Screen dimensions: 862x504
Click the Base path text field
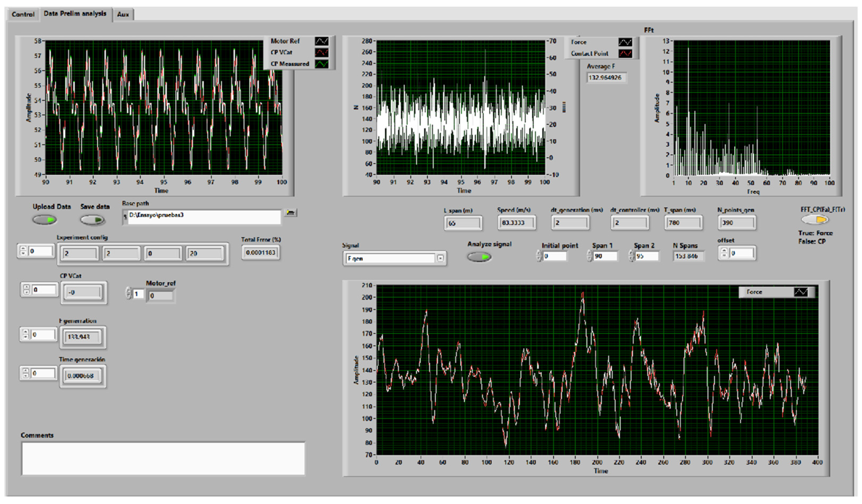pyautogui.click(x=203, y=216)
